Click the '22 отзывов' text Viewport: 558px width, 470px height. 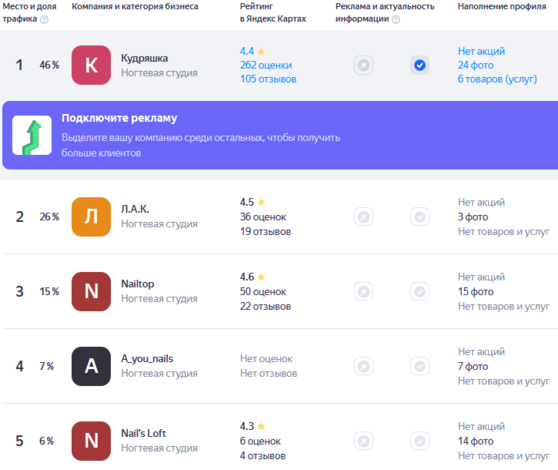coord(265,306)
